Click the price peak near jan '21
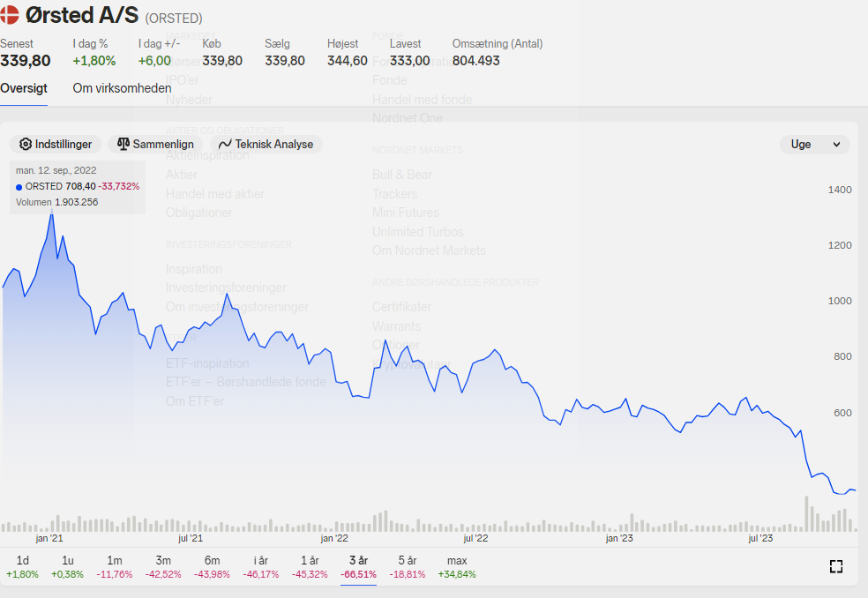 click(52, 213)
